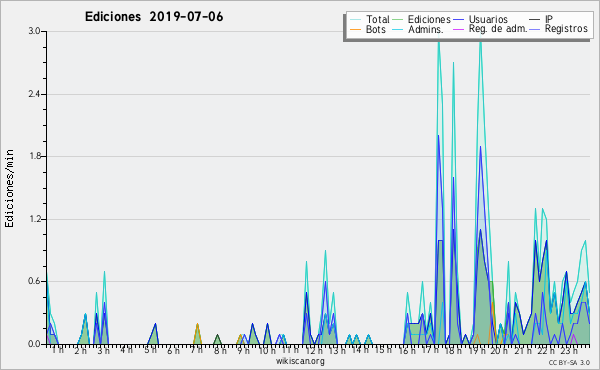Click the CC BY-SA 3.0 license text
The height and width of the screenshot is (370, 600).
click(x=569, y=363)
